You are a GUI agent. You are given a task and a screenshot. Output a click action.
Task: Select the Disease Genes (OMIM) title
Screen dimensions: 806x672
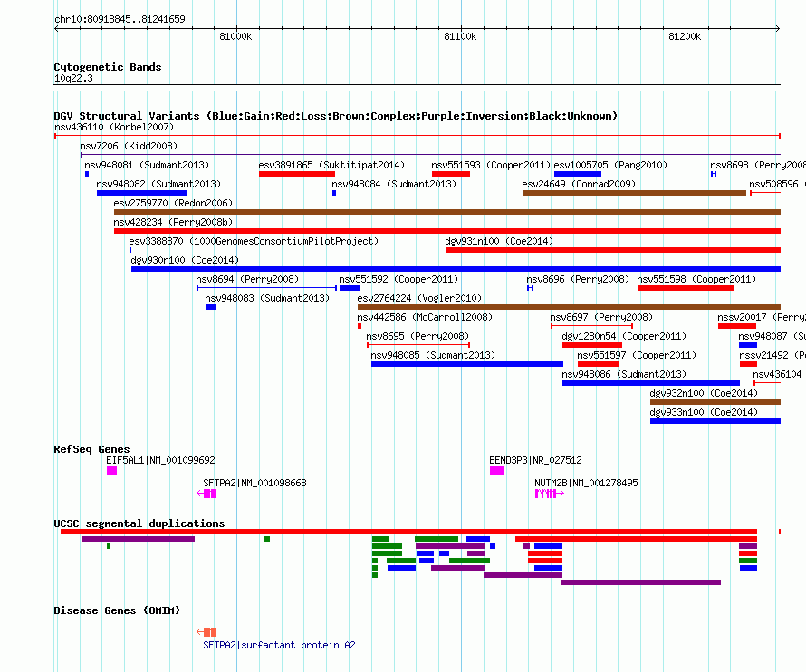[x=117, y=610]
